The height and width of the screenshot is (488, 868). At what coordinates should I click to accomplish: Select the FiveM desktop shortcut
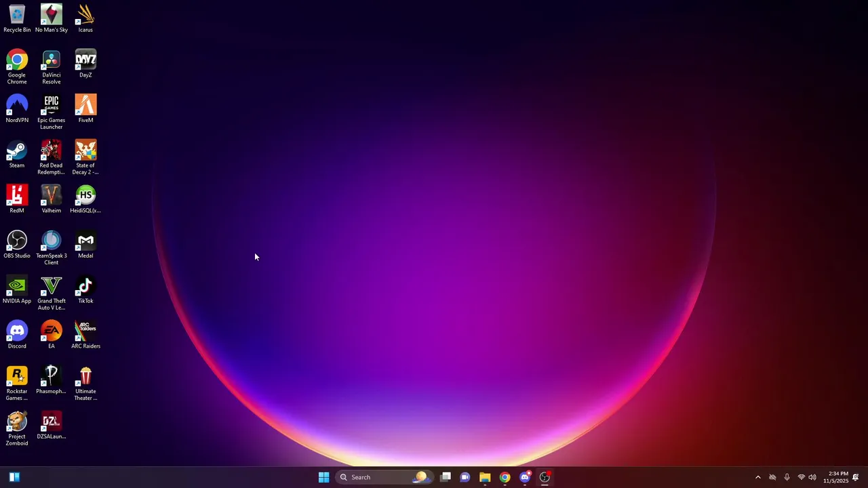[85, 108]
